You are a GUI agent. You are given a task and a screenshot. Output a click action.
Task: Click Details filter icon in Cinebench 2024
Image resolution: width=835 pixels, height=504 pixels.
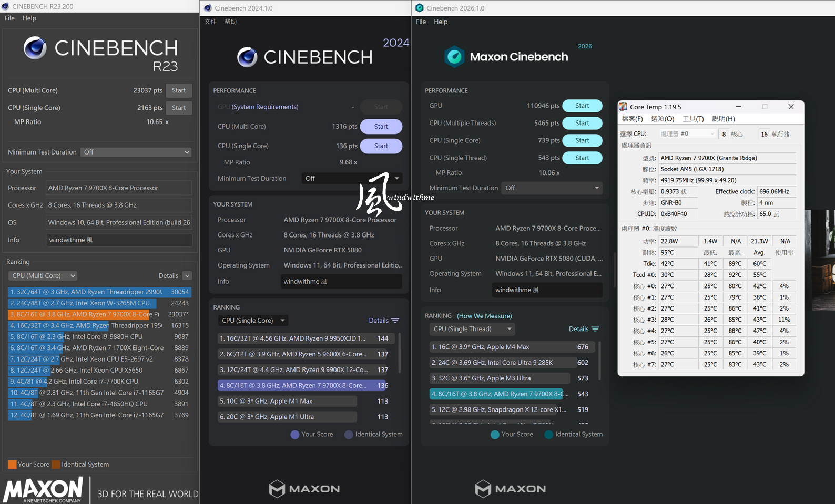coord(395,321)
